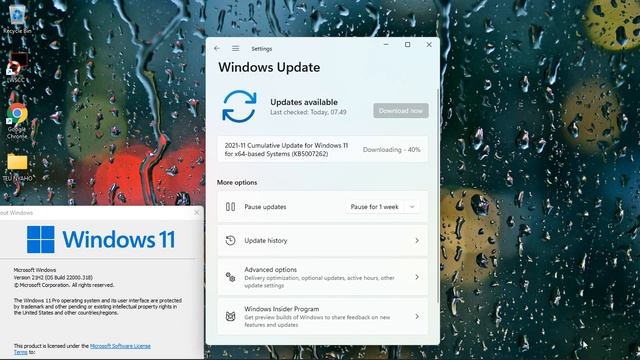Image resolution: width=640 pixels, height=360 pixels.
Task: Click the Microsoft Corporation copyright line
Action: click(64, 285)
